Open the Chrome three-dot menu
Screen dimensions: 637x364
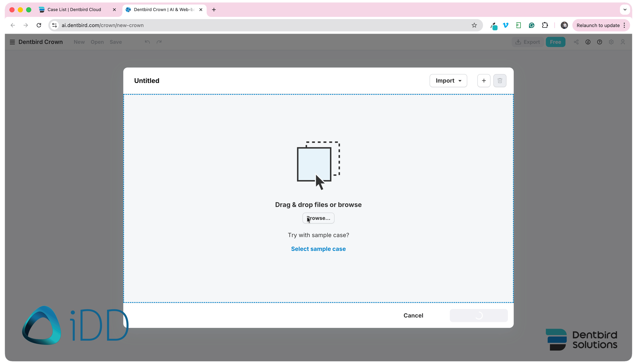[624, 25]
